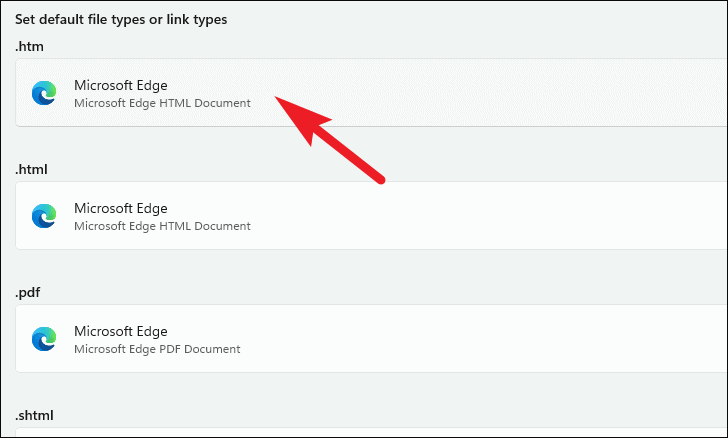728x438 pixels.
Task: Click the 'Set default file types or link types' heading
Action: pyautogui.click(x=121, y=20)
